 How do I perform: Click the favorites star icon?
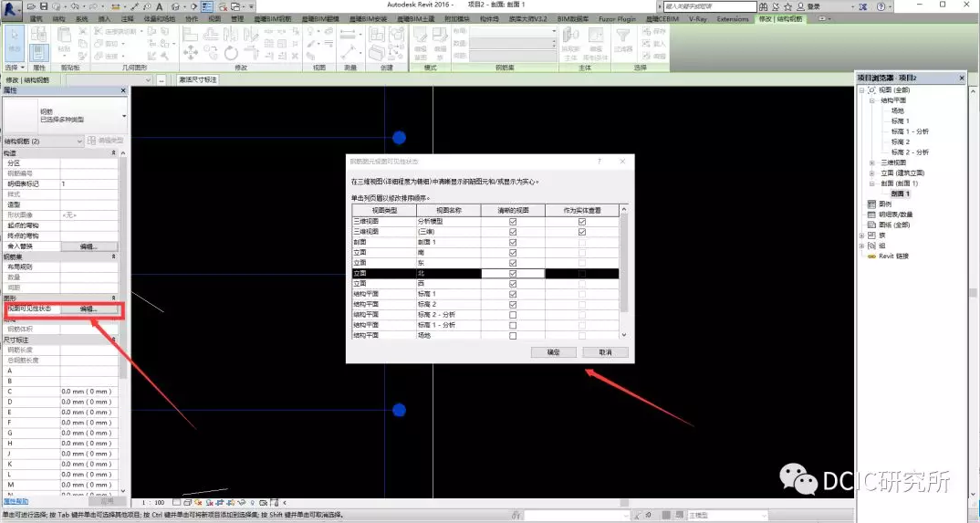[788, 6]
